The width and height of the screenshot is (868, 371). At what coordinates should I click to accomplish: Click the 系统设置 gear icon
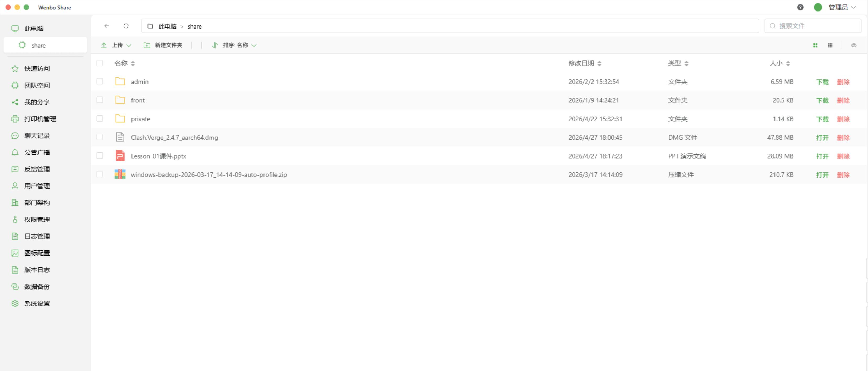point(15,303)
